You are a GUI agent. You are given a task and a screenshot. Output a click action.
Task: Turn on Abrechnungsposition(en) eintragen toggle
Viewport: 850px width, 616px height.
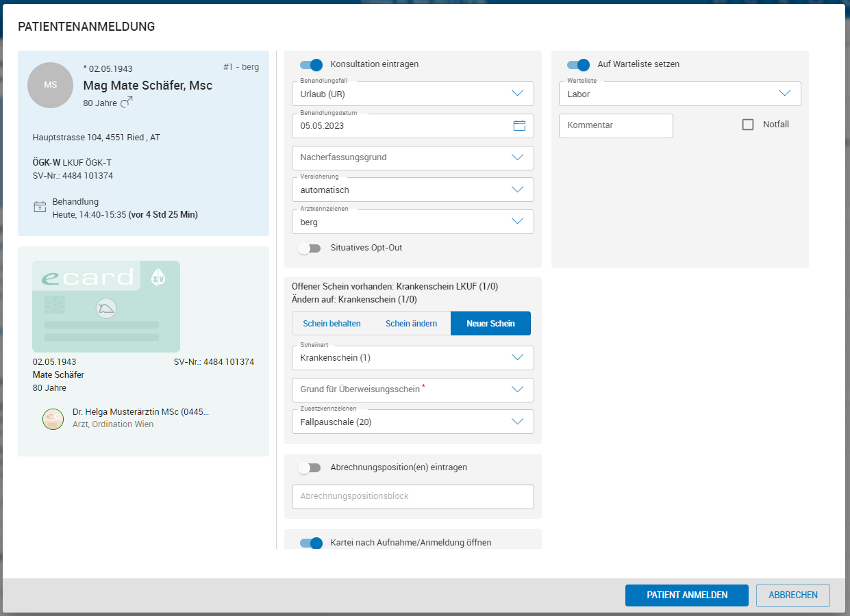[x=310, y=467]
